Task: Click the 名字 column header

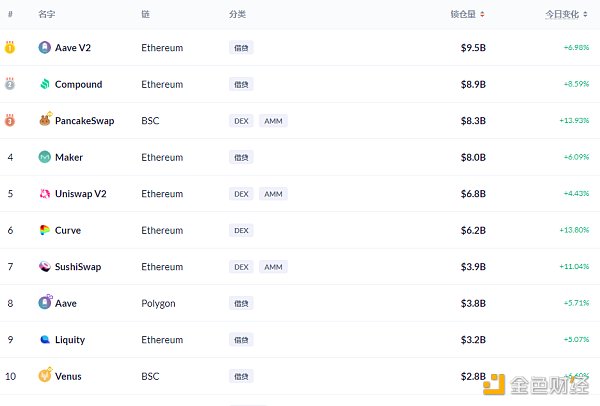Action: (x=47, y=15)
